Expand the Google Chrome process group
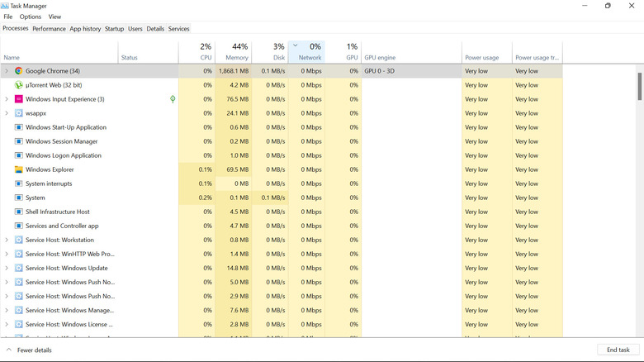The image size is (644, 362). click(x=7, y=71)
